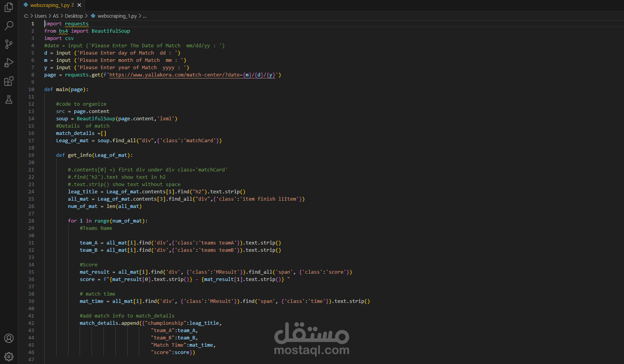Click 'import csv' on line 3

pyautogui.click(x=59, y=38)
